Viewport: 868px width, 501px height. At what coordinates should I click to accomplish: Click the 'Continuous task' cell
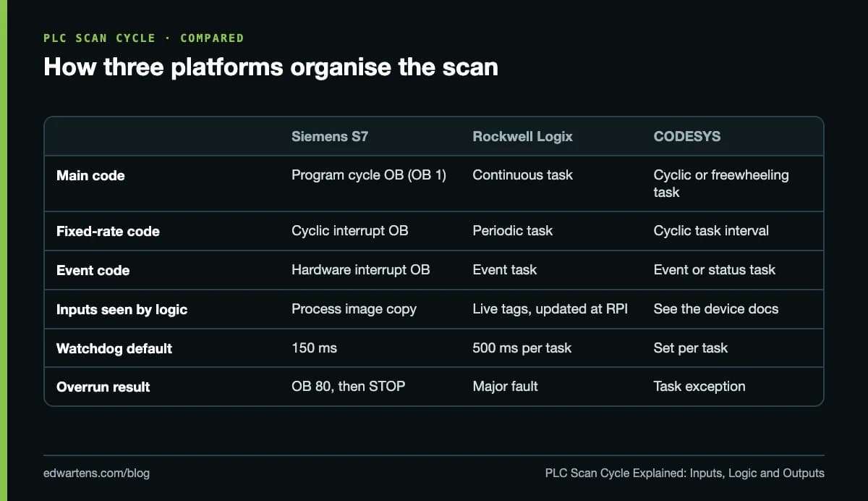pos(522,174)
